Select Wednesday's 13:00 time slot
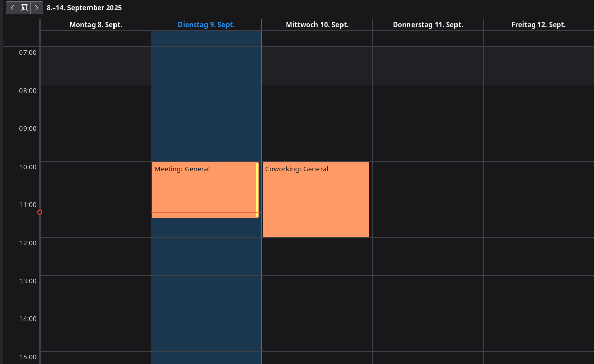Image resolution: width=594 pixels, height=364 pixels. pos(317,294)
